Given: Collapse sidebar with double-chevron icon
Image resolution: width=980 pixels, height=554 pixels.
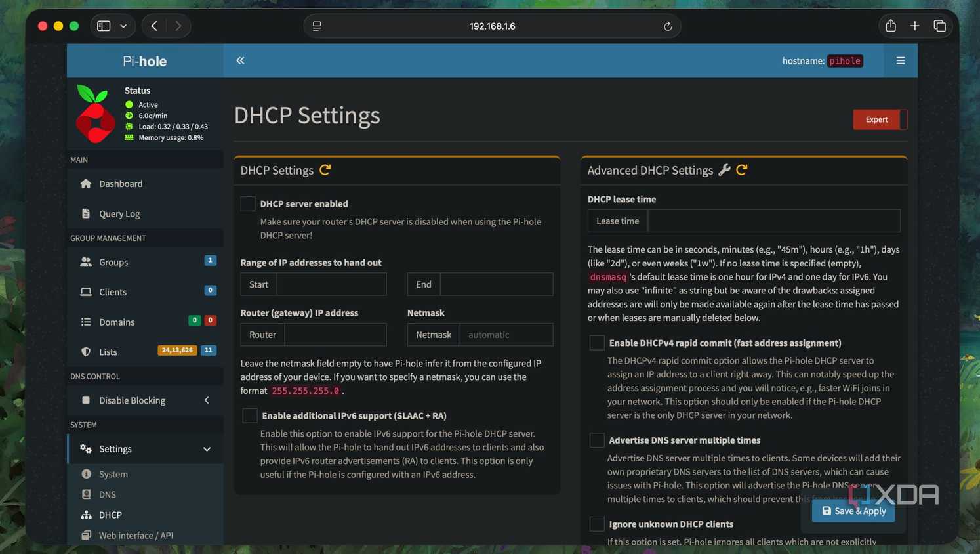Looking at the screenshot, I should click(240, 60).
